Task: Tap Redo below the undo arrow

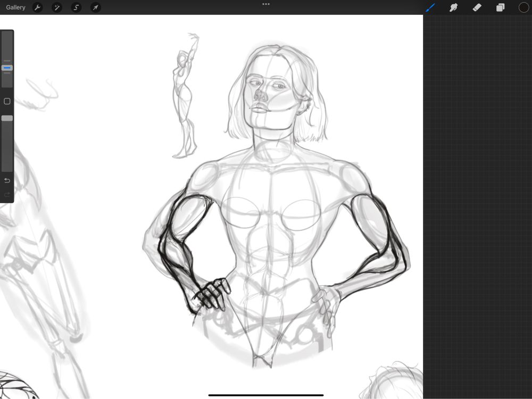Action: point(7,195)
